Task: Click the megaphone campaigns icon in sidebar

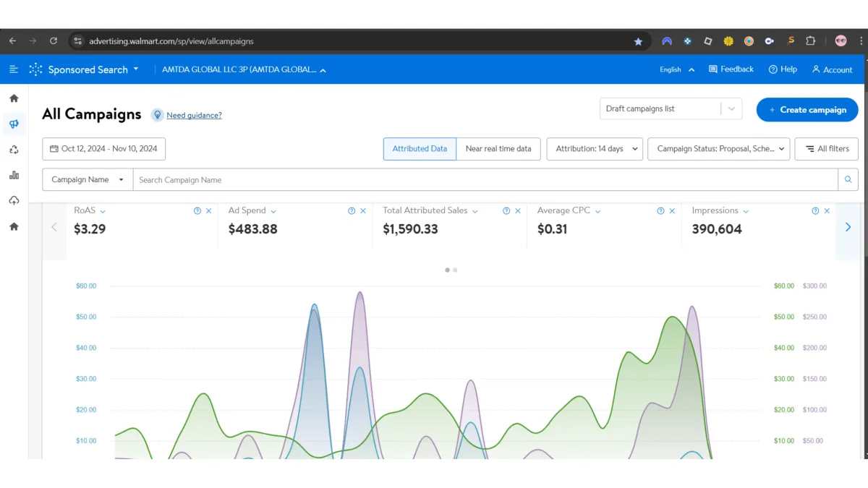Action: (14, 124)
